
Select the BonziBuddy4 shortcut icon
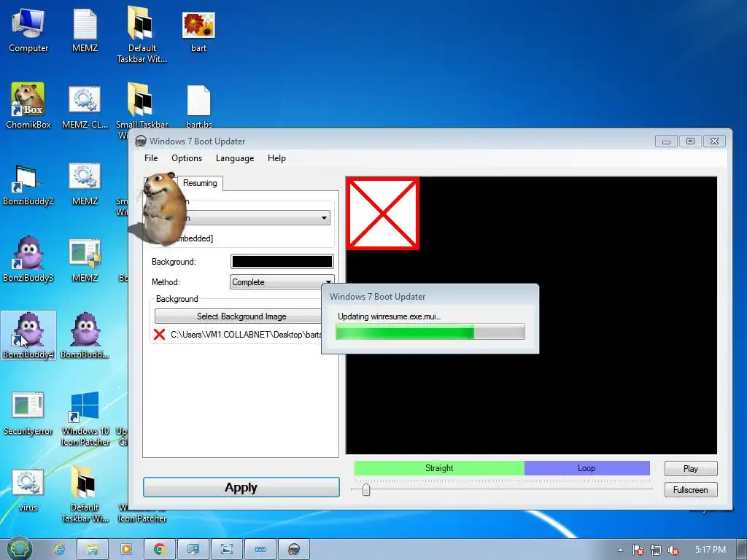pos(28,335)
